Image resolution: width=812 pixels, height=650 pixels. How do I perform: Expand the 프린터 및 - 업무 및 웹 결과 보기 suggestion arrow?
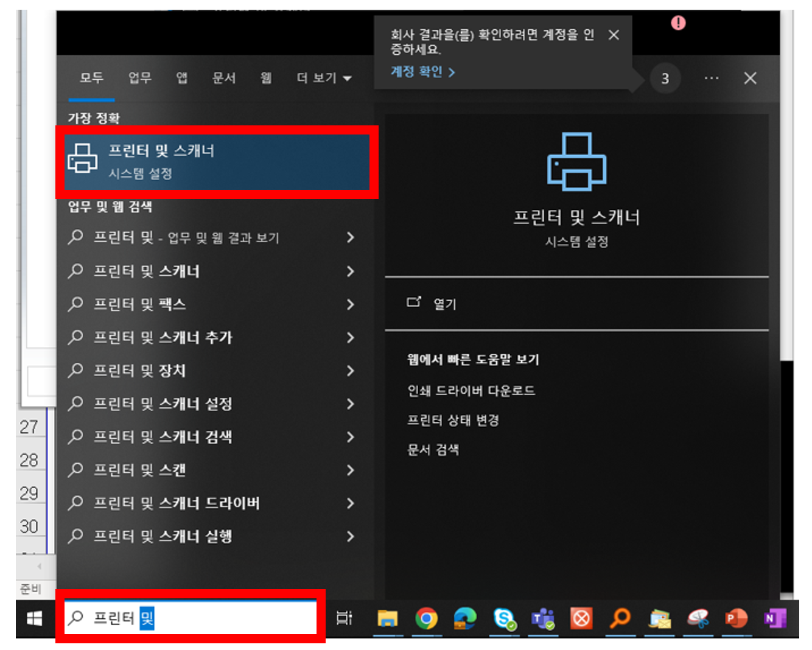(351, 237)
